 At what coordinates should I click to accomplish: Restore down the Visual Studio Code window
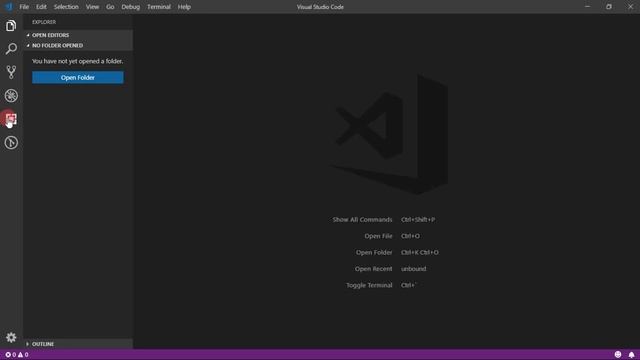click(609, 7)
